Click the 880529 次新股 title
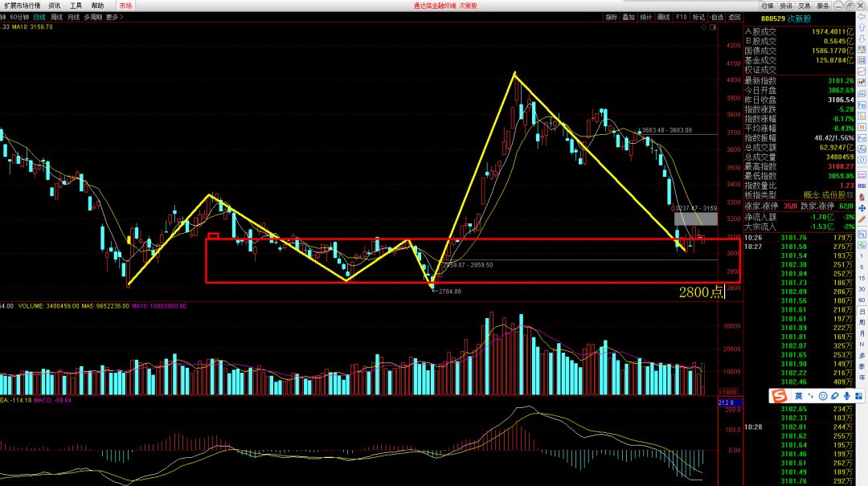 click(785, 18)
